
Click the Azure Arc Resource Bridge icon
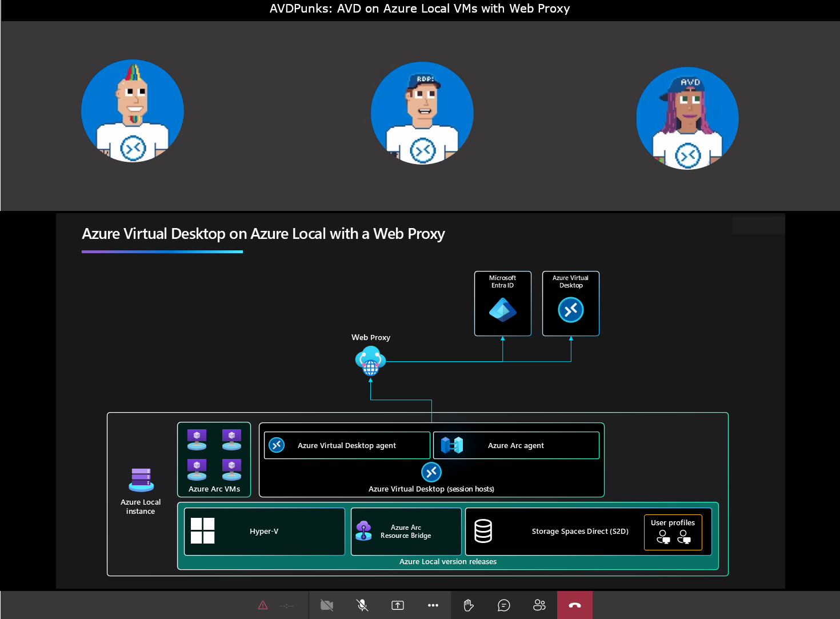click(x=363, y=531)
